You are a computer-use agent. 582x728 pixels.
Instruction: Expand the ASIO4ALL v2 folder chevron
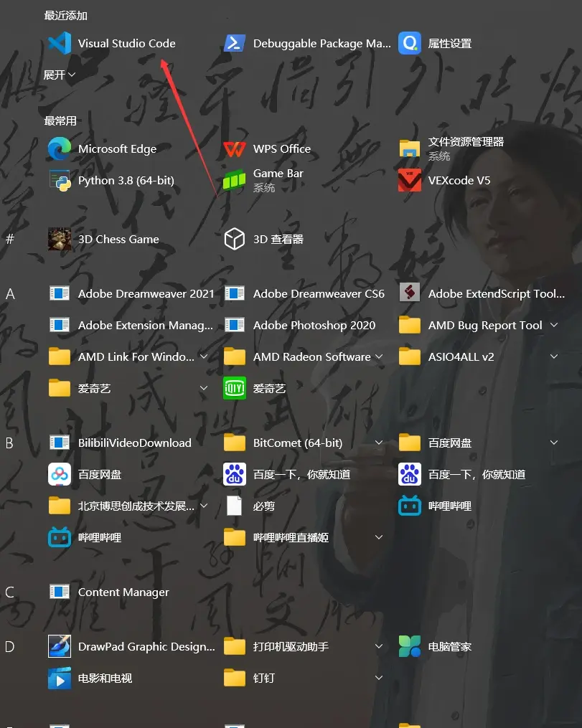554,356
